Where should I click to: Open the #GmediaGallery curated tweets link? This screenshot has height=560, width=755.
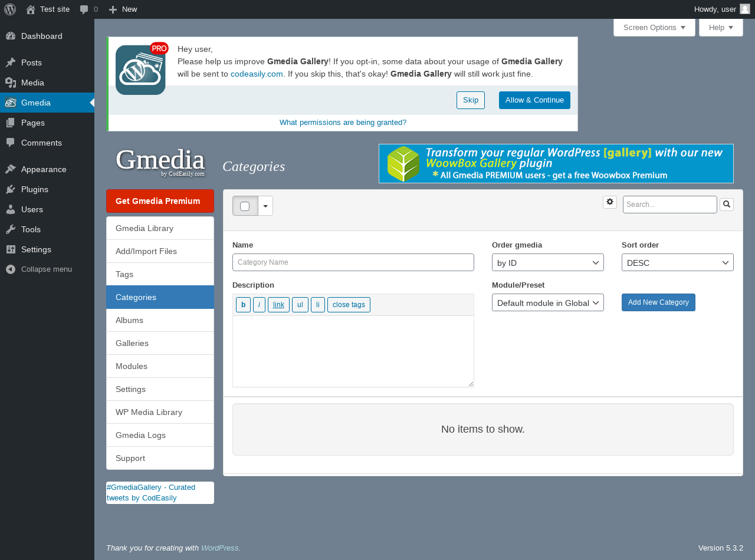[151, 493]
